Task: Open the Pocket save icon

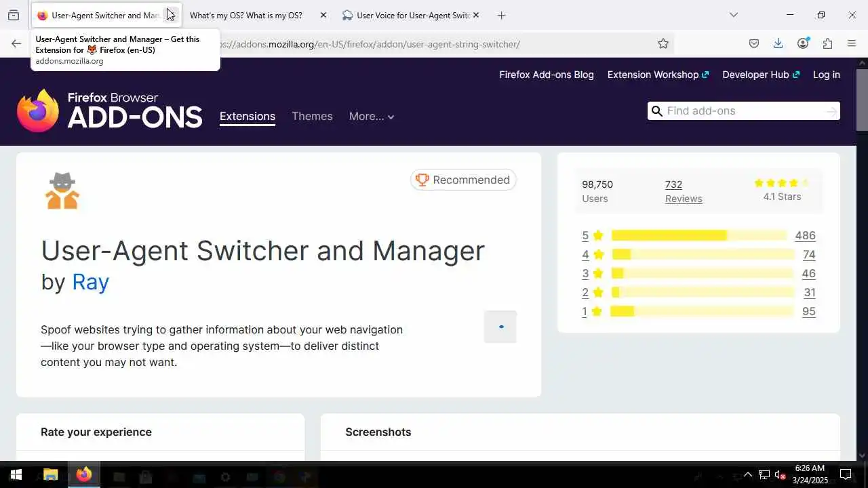Action: click(754, 43)
